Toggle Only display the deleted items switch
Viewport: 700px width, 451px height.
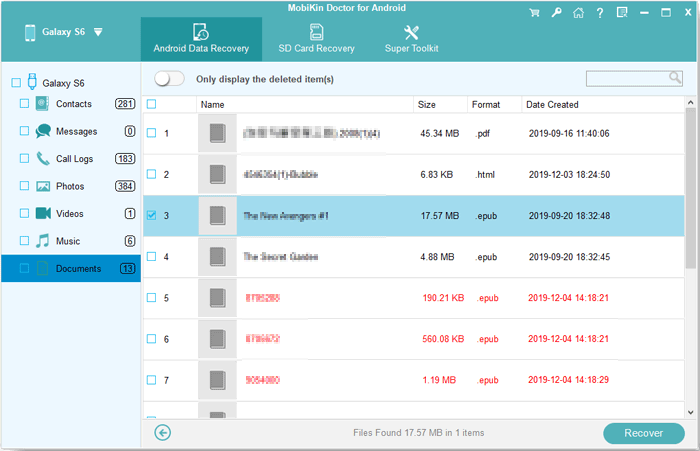pyautogui.click(x=170, y=79)
